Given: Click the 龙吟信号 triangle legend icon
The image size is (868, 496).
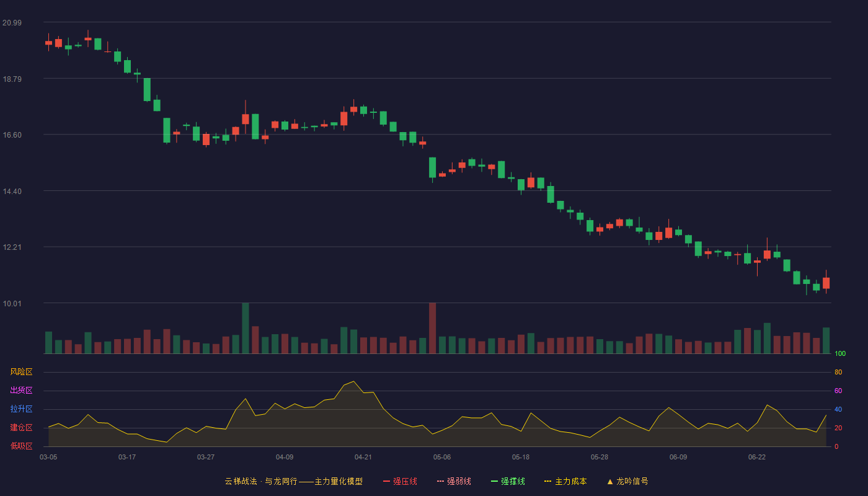Looking at the screenshot, I should coord(610,481).
